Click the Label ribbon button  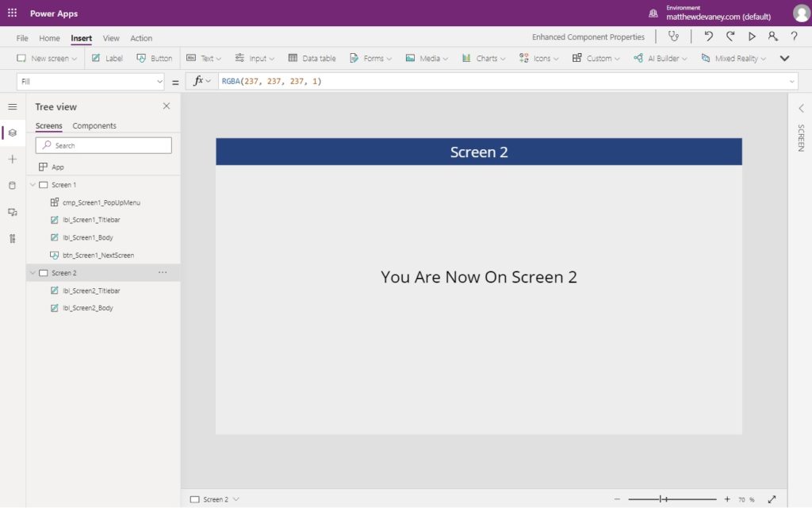(x=106, y=57)
